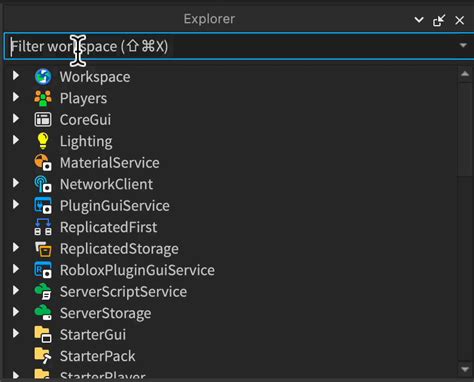Expand the Lighting tree node
Screen dimensions: 474x382
pyautogui.click(x=16, y=140)
